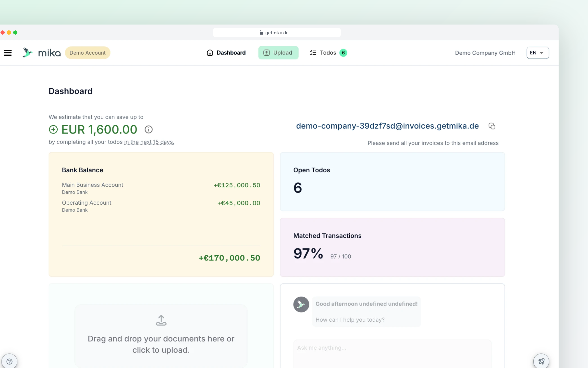Select the Main Business Account row
Viewport: 588px width, 368px height.
pos(161,188)
